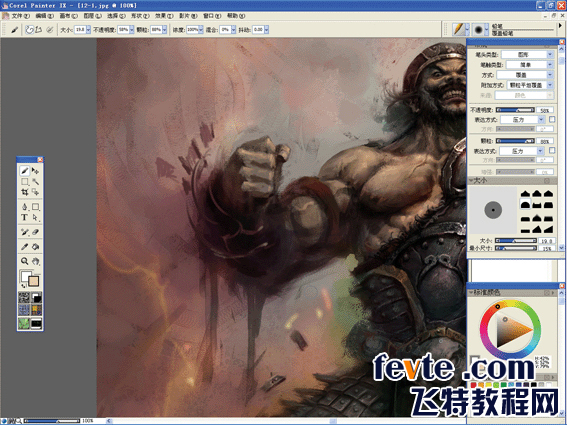Adjust the 颗粒 grain slider in brush panel
The image size is (567, 425).
(515, 141)
